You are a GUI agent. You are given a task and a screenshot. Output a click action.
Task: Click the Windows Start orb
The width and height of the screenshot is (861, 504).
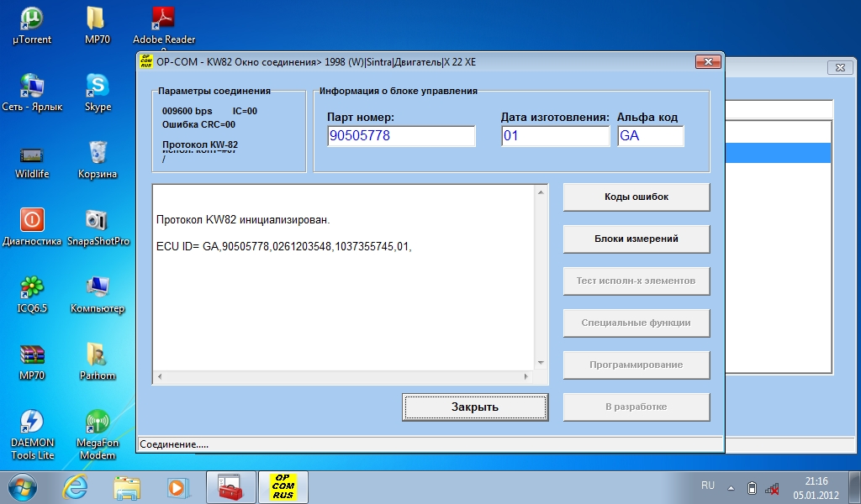coord(22,487)
